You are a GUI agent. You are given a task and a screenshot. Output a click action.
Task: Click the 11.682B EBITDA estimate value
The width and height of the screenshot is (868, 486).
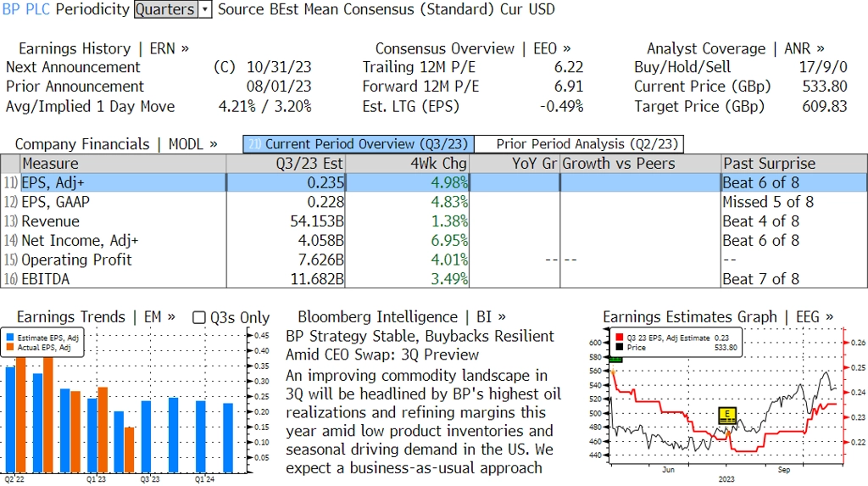pos(317,279)
